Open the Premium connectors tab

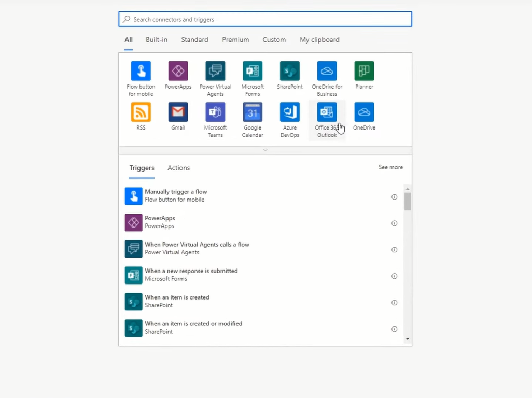235,40
